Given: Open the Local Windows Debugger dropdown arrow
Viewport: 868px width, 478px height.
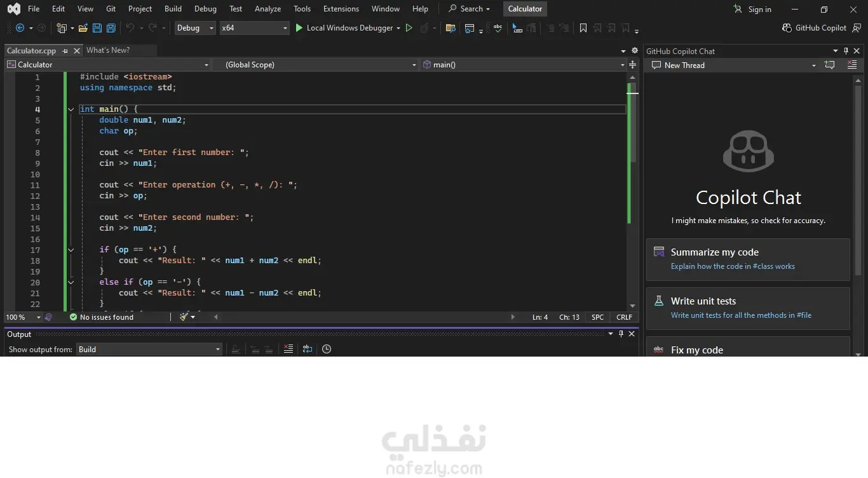Looking at the screenshot, I should (398, 28).
